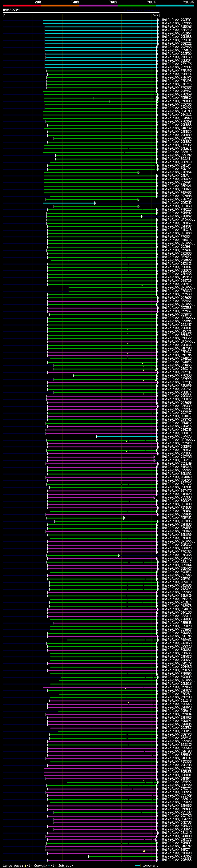Open hit UniRef100_B9FLE8

(176, 772)
